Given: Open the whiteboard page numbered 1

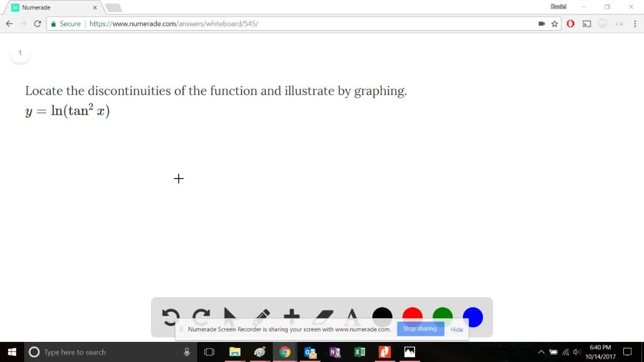Looking at the screenshot, I should pyautogui.click(x=20, y=53).
